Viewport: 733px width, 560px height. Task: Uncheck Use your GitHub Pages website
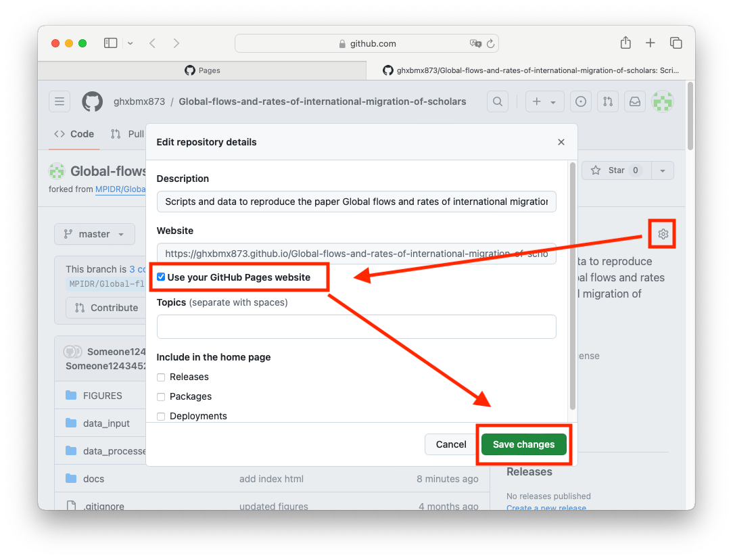161,277
